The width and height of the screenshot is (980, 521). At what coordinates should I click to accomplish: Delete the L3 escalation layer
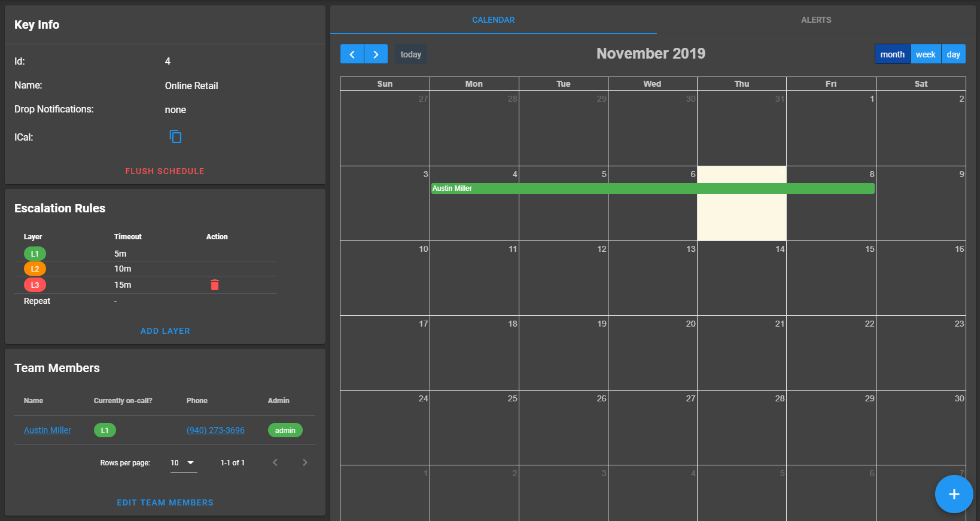tap(215, 285)
